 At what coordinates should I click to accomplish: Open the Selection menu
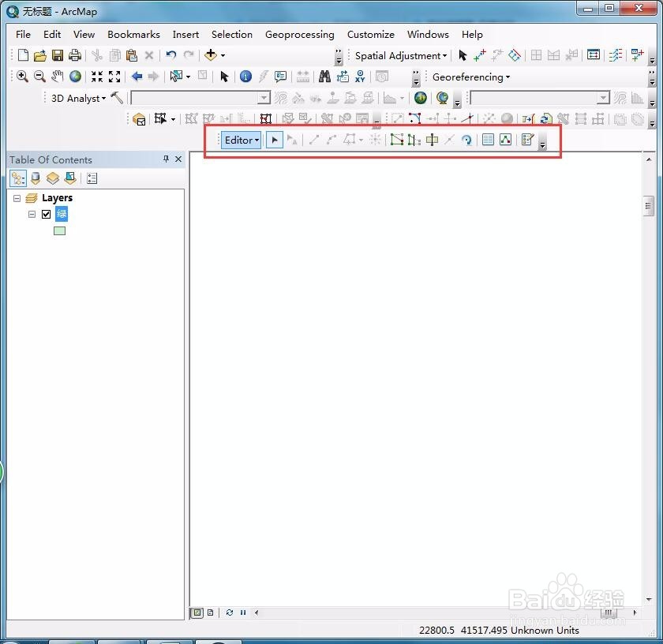click(232, 34)
